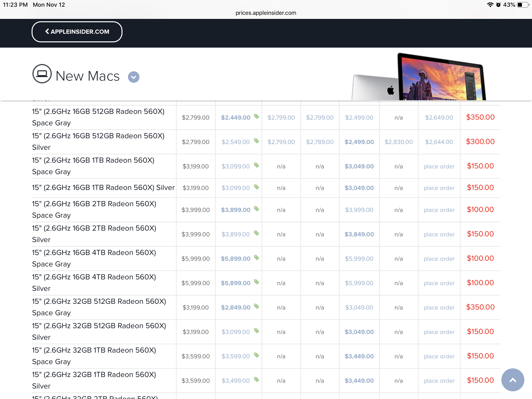Click coupon tag icon next to $2,449.00
Screen dimensions: 532x399
tap(256, 116)
